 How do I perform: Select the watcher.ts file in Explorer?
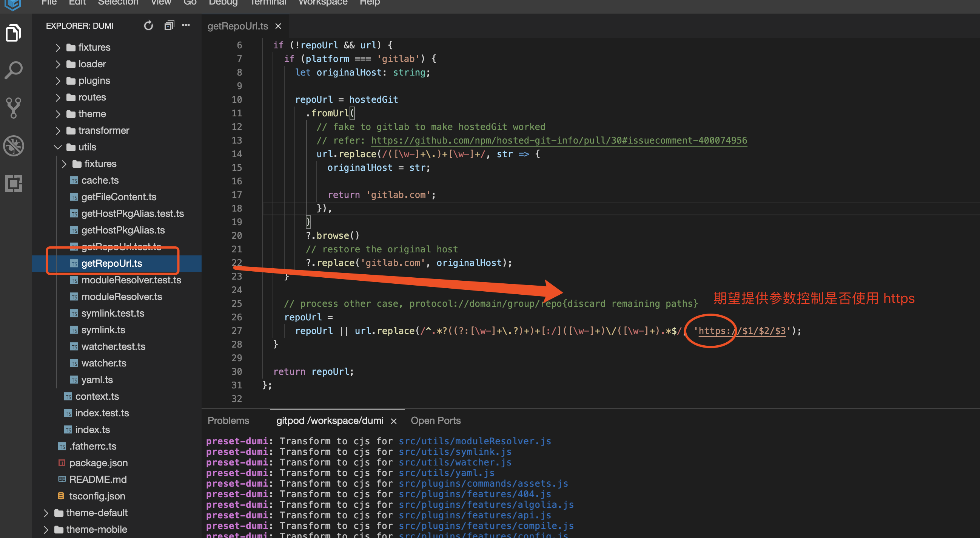coord(103,363)
